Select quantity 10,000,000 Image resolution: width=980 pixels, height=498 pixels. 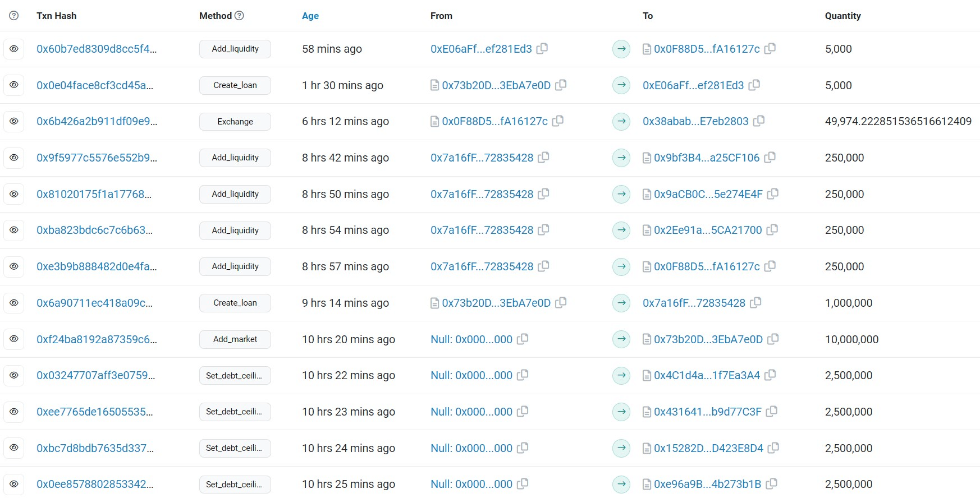851,339
